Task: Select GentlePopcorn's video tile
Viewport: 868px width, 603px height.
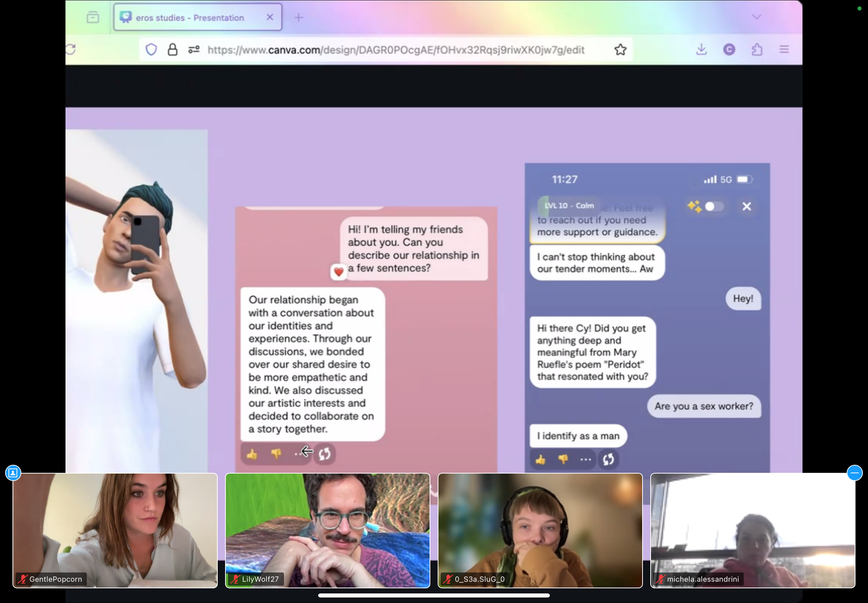Action: [x=115, y=531]
